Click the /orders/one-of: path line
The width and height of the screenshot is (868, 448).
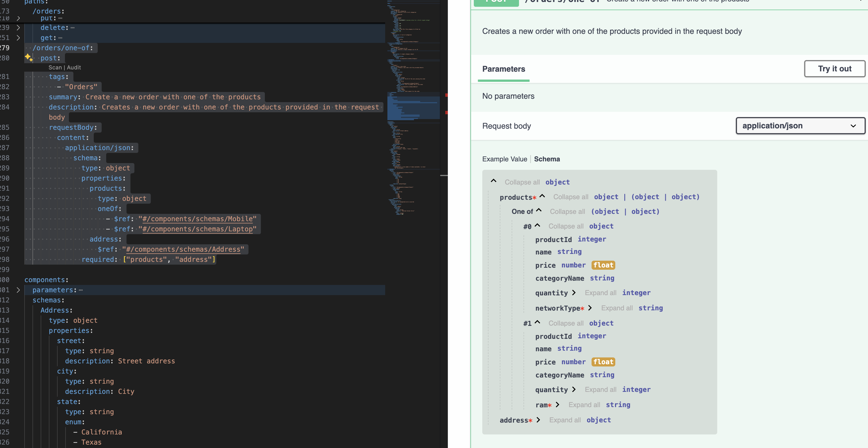(x=63, y=48)
